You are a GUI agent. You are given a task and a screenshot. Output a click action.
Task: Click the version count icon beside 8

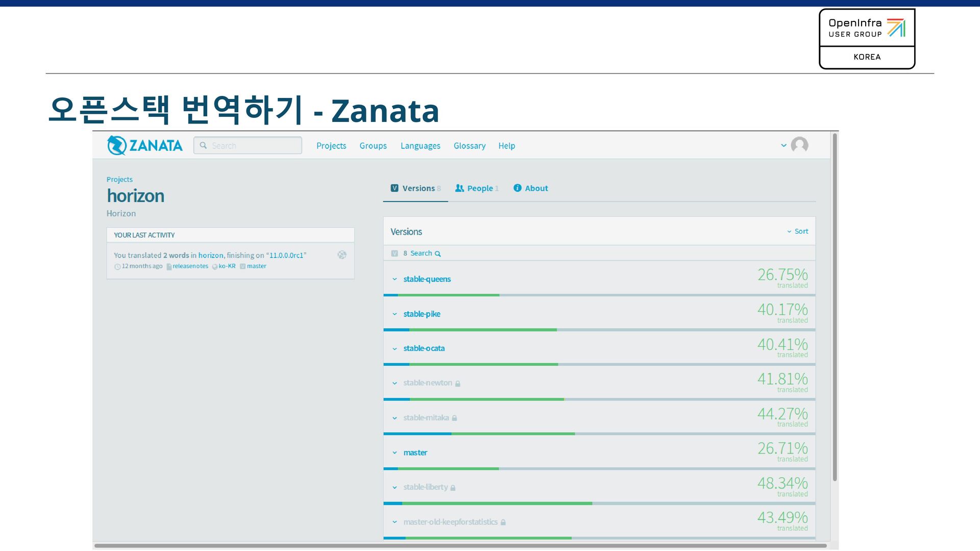(x=395, y=254)
